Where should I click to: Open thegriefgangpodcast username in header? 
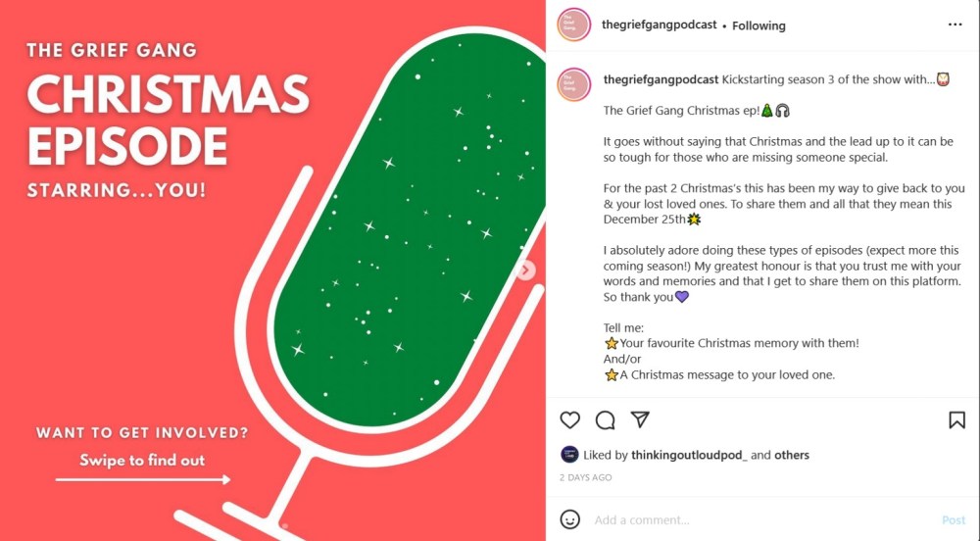click(659, 25)
